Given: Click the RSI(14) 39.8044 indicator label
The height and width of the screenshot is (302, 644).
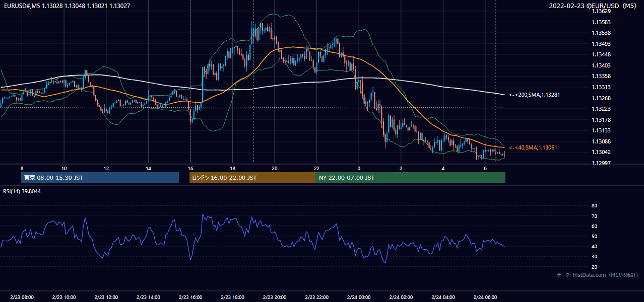Looking at the screenshot, I should pos(22,191).
